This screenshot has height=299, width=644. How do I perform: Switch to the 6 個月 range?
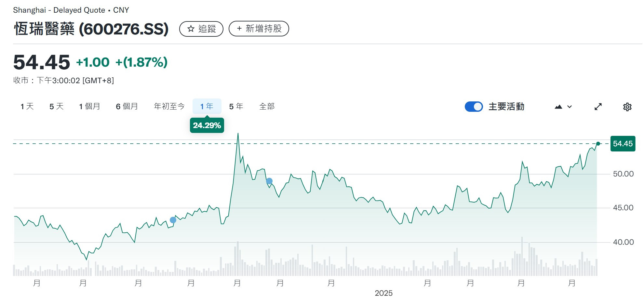[x=127, y=106]
